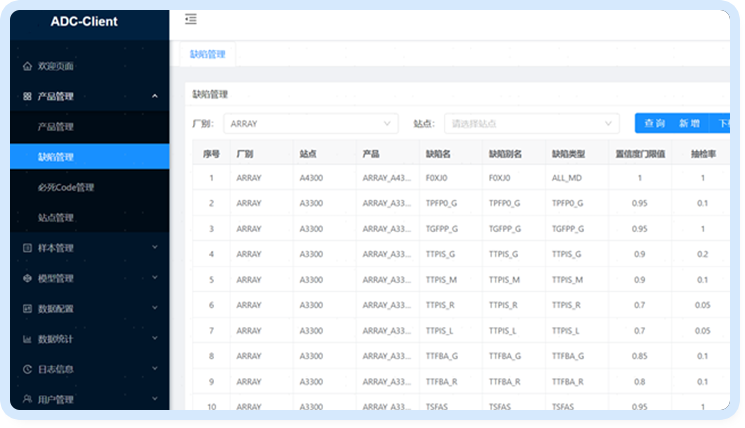The width and height of the screenshot is (745, 428).
Task: Click the home icon beside 欢迎页面
Action: coord(27,66)
